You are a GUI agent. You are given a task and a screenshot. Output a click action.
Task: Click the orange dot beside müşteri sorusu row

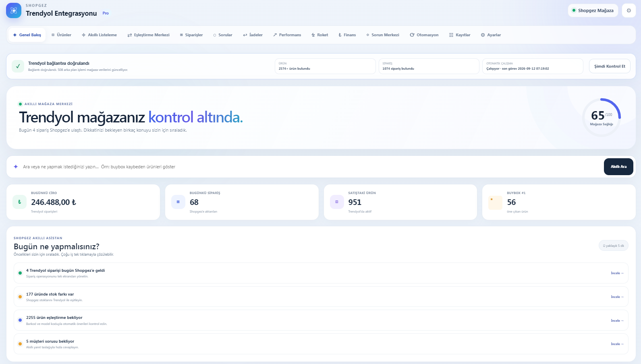pos(20,344)
